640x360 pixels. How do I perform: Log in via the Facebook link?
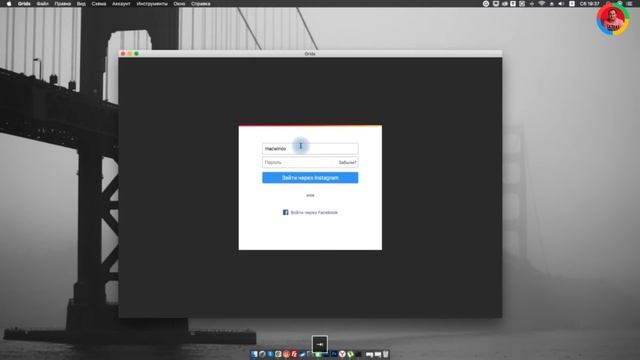point(314,212)
